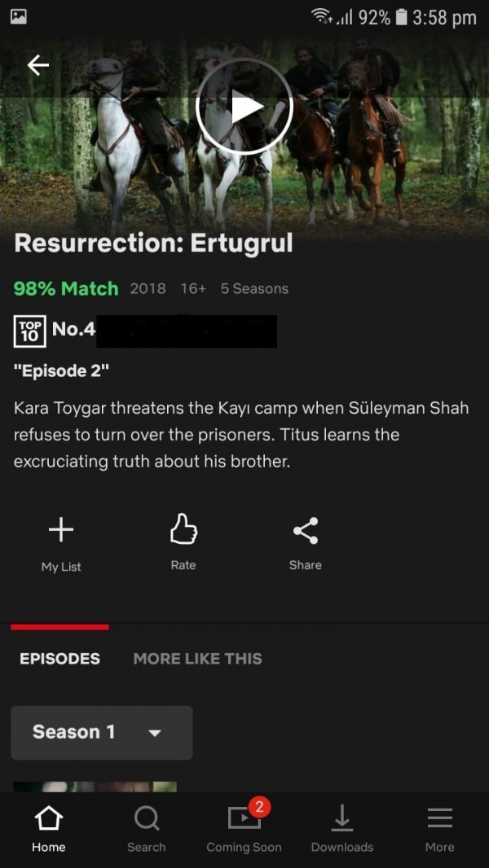The width and height of the screenshot is (489, 868).
Task: Expand the Season 1 dropdown
Action: (x=102, y=732)
